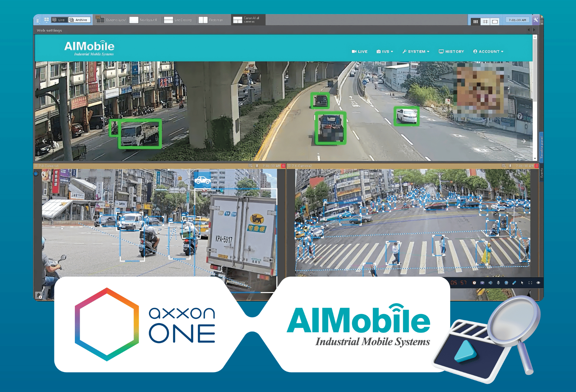Click the search icon on Camera1 header
The width and height of the screenshot is (576, 392).
[x=250, y=166]
